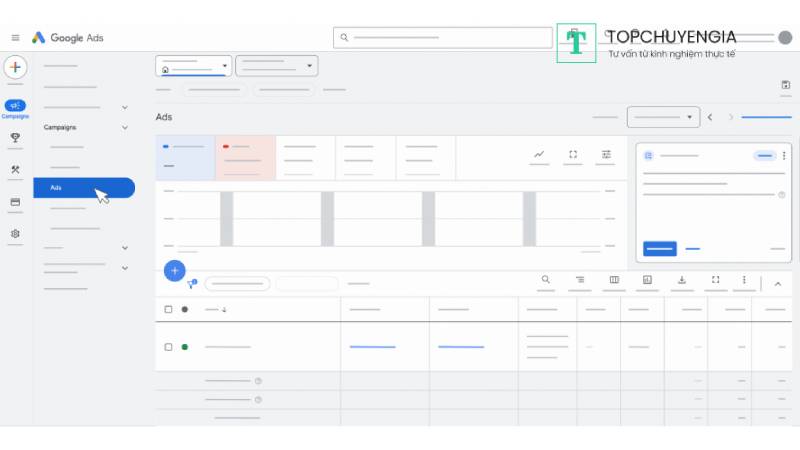800x450 pixels.
Task: Select the Campaigns tab in left rail
Action: 15,108
